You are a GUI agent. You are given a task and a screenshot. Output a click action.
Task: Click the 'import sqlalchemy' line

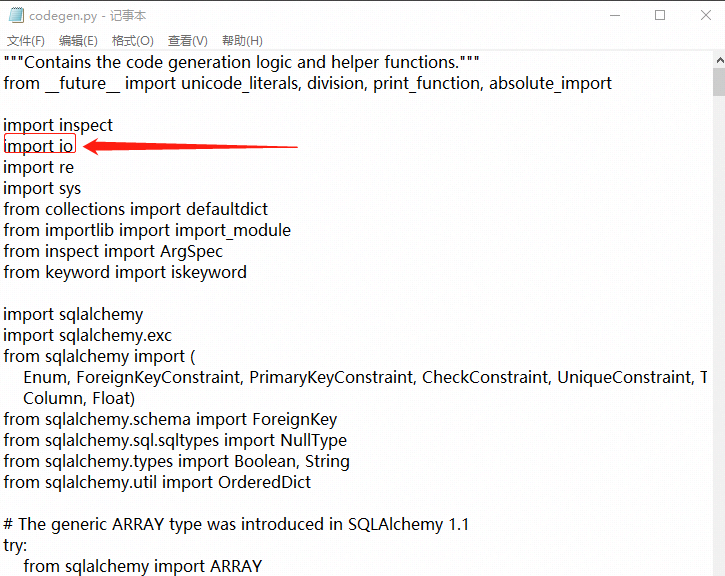pyautogui.click(x=73, y=314)
